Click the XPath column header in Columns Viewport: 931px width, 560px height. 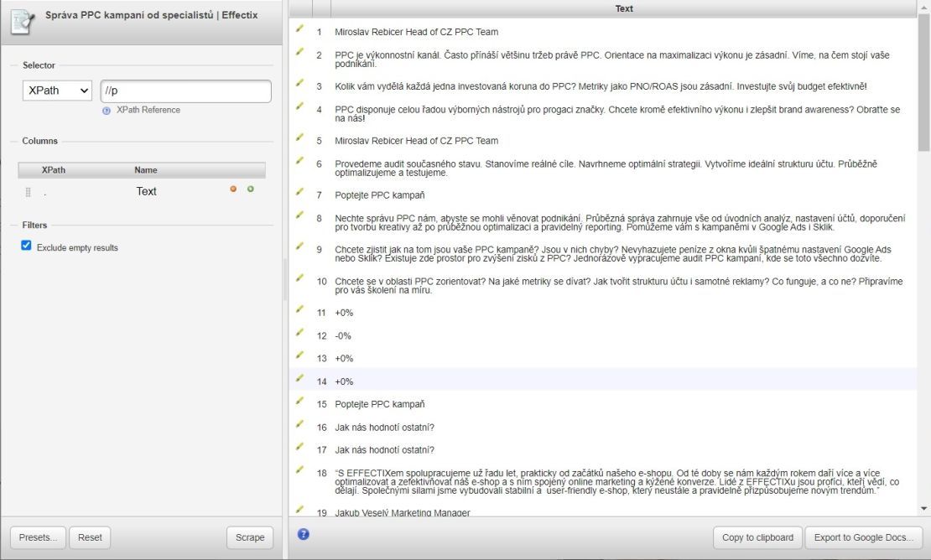coord(54,169)
